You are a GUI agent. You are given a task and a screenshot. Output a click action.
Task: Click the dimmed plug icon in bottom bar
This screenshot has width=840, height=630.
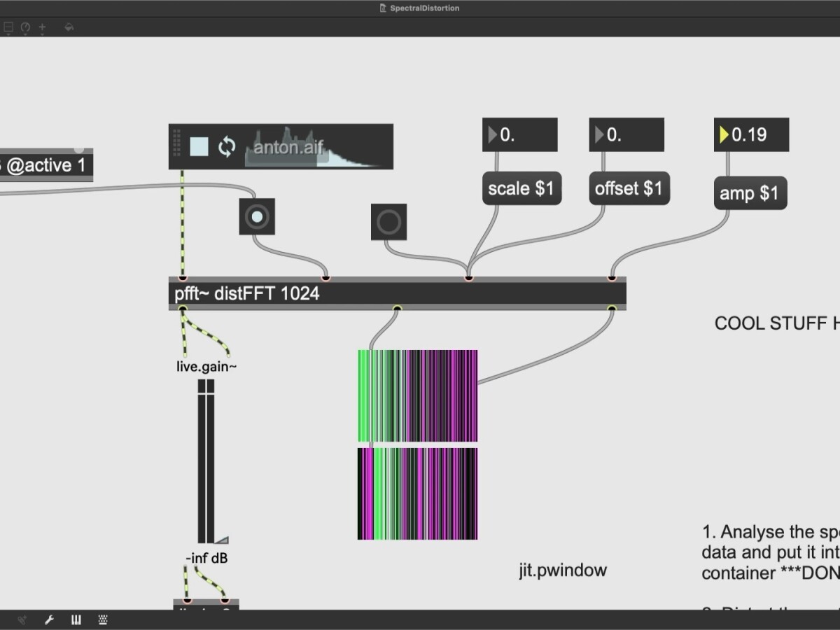tap(22, 619)
